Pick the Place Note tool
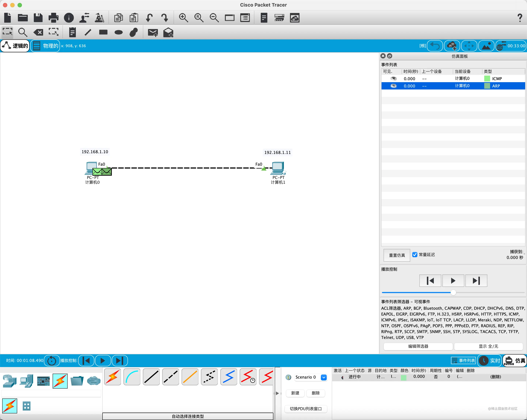The width and height of the screenshot is (527, 420). [x=72, y=32]
